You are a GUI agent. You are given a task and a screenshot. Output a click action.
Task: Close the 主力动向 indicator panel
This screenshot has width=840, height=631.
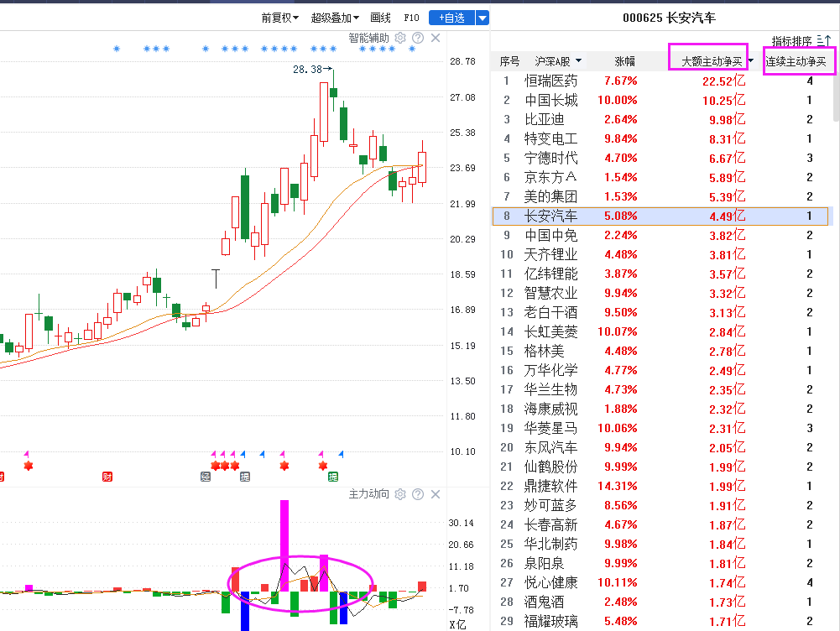click(x=436, y=494)
